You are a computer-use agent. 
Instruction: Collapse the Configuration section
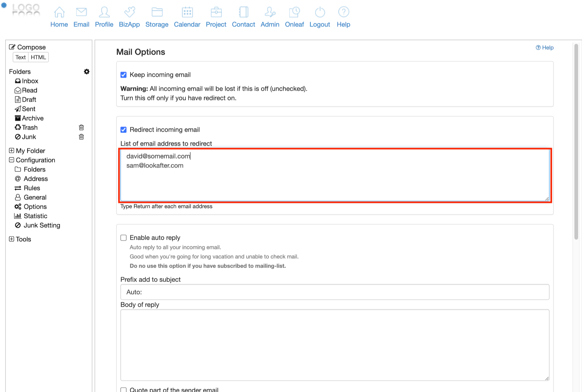point(12,160)
